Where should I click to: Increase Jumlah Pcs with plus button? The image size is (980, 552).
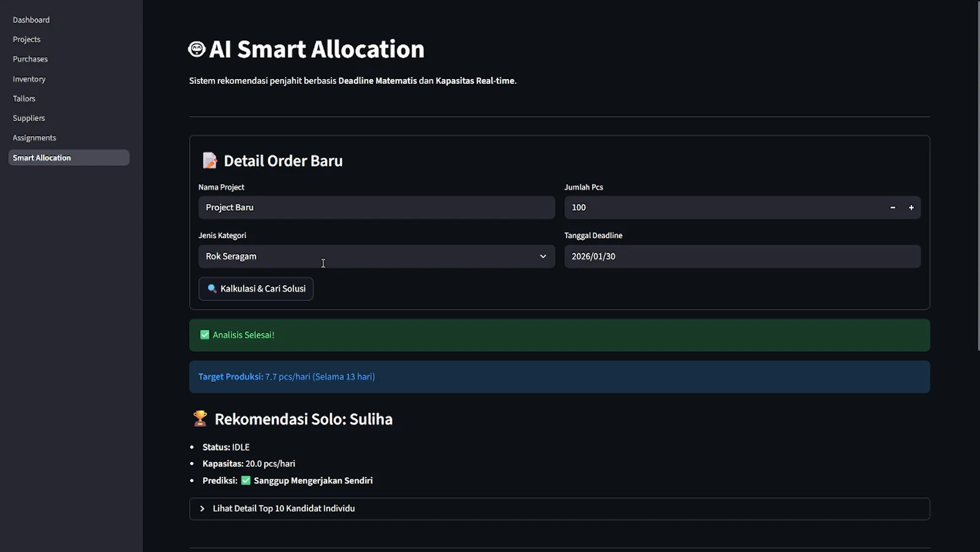911,207
